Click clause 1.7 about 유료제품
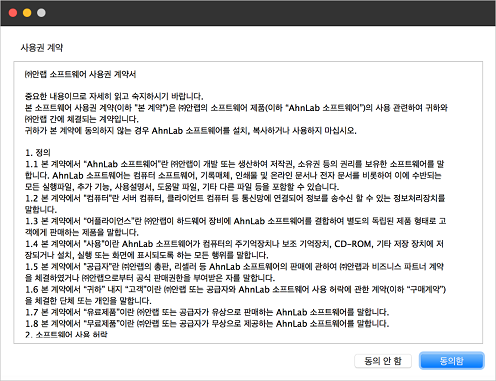Screen dimensions: 496x381 click(207, 312)
